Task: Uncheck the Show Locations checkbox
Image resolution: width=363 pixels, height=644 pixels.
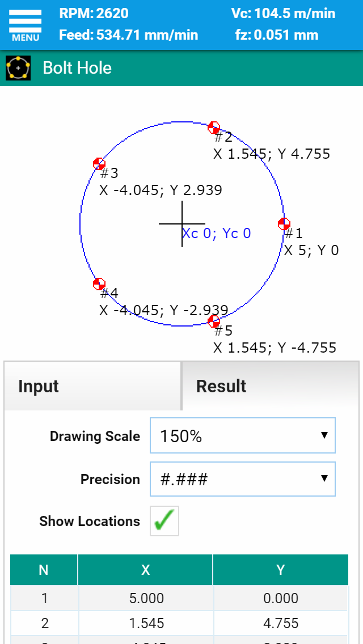Action: coord(164,521)
